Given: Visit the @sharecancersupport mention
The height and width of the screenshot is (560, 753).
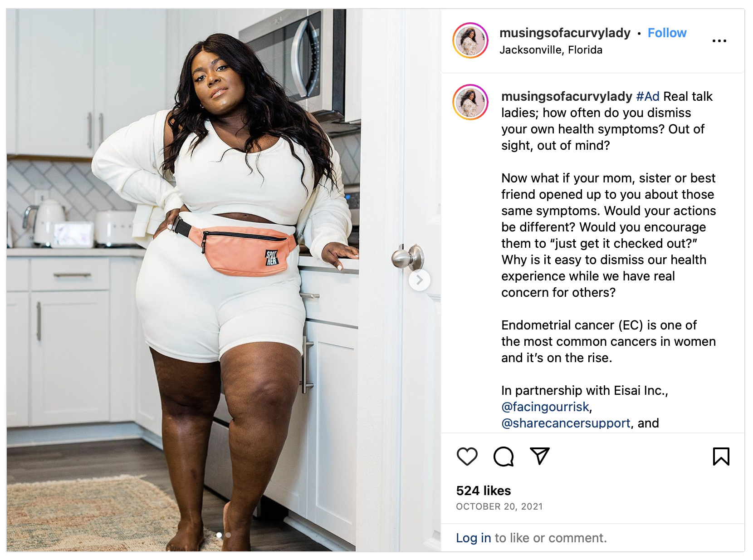Looking at the screenshot, I should [x=566, y=423].
